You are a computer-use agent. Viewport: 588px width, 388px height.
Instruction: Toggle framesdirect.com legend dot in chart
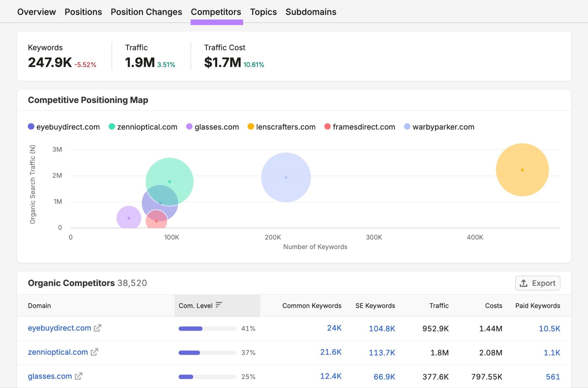327,126
